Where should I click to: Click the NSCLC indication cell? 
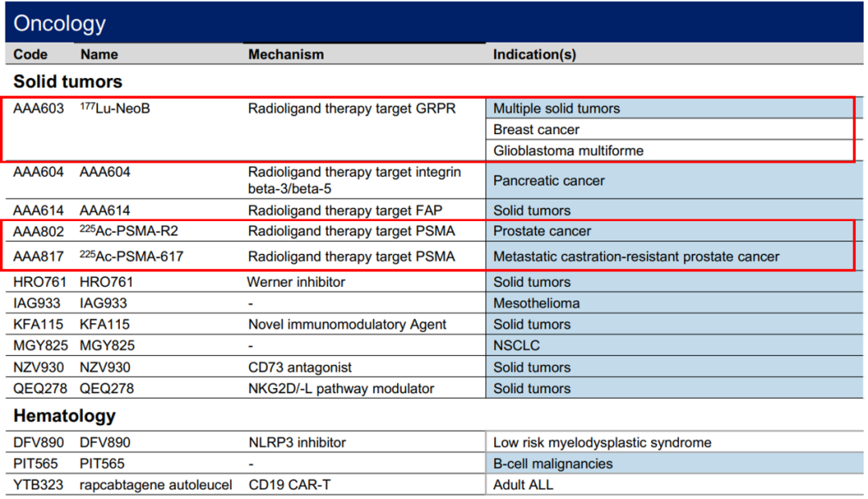[x=517, y=346]
